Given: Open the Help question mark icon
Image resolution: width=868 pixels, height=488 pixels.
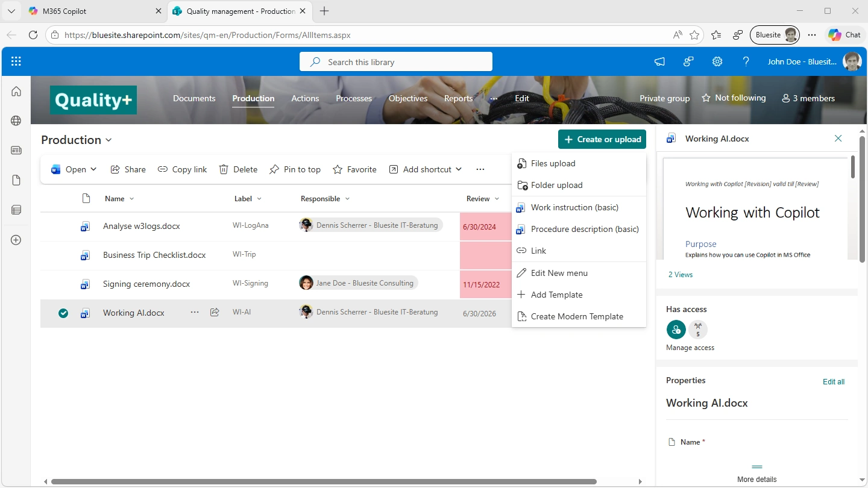Looking at the screenshot, I should pos(746,61).
